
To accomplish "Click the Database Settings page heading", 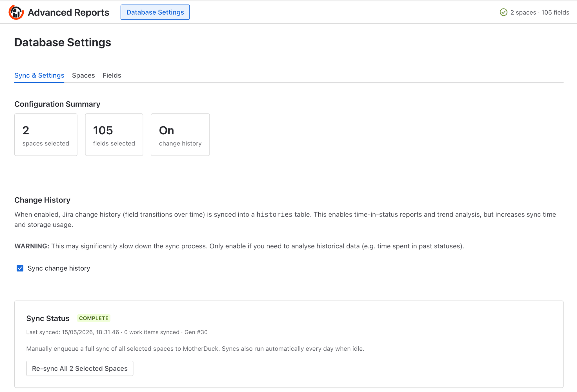I will coord(63,43).
